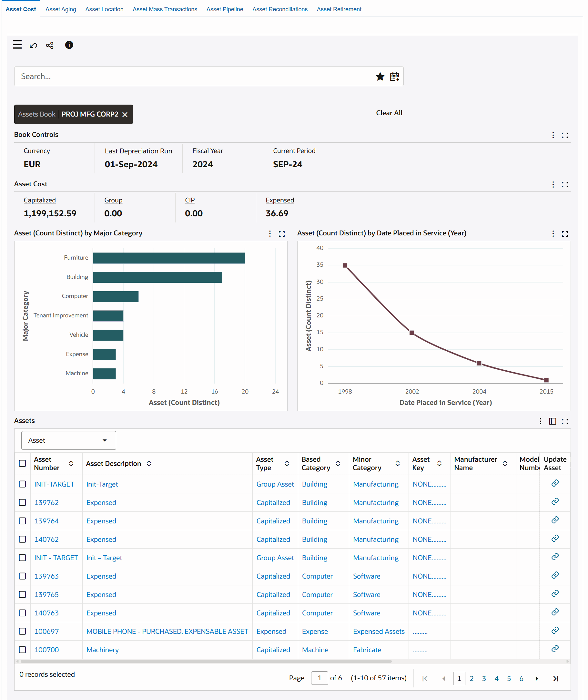Click the Expensed cost link
Viewport: 588px width, 700px height.
(280, 200)
